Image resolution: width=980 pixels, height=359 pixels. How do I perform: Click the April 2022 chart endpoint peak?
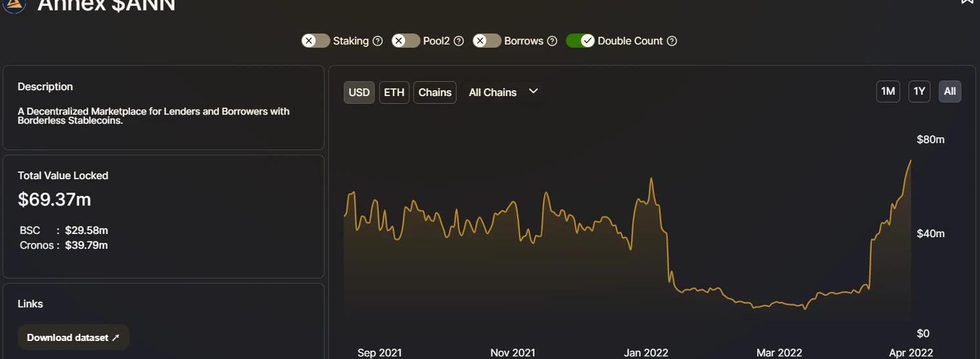click(910, 161)
